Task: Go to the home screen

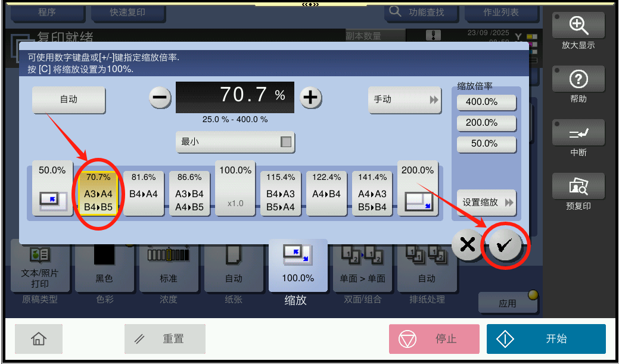Action: click(x=39, y=339)
